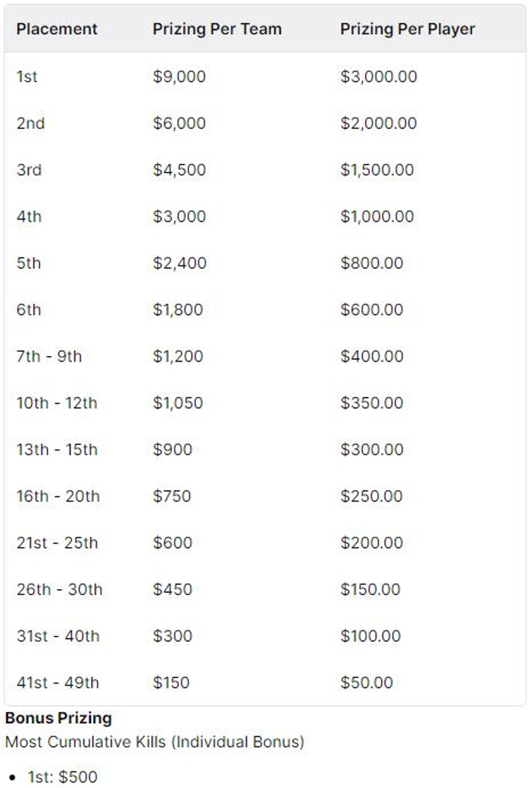This screenshot has width=532, height=788.
Task: Click the $800.00 per player value
Action: (x=372, y=263)
